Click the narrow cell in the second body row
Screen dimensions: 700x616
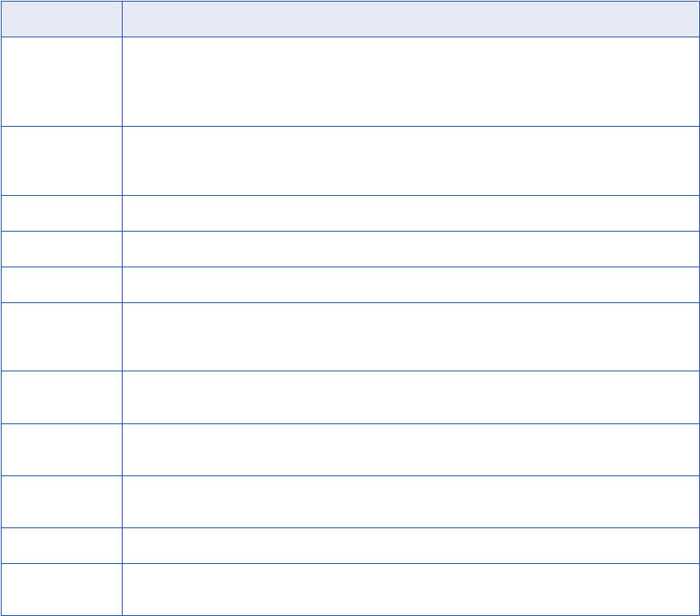[x=61, y=160]
